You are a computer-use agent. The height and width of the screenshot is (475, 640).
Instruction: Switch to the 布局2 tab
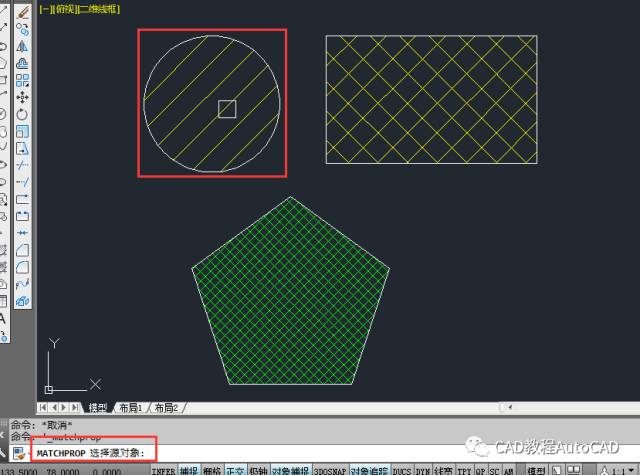[167, 408]
